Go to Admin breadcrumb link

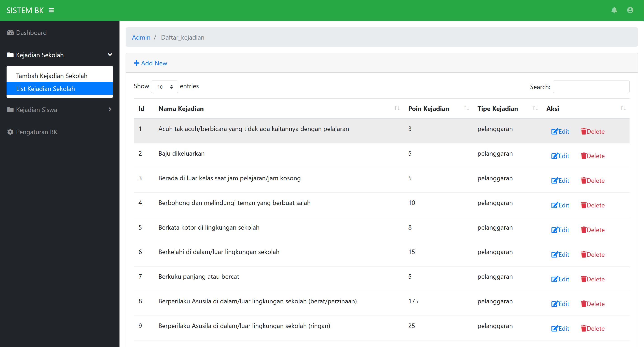[x=141, y=37]
